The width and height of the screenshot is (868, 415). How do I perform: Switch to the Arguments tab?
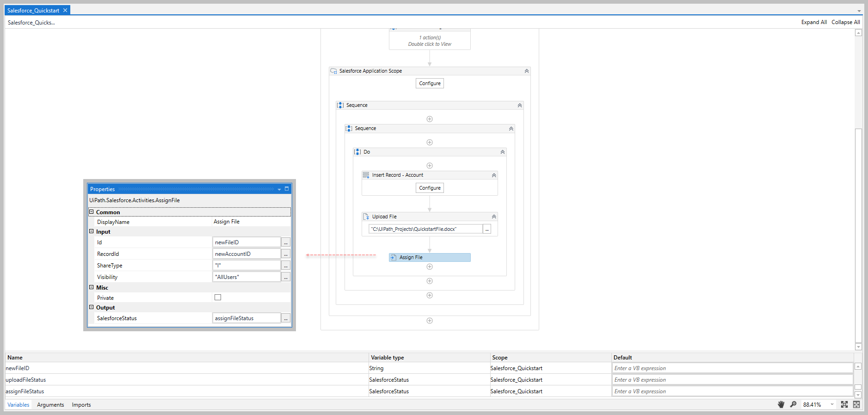[50, 405]
